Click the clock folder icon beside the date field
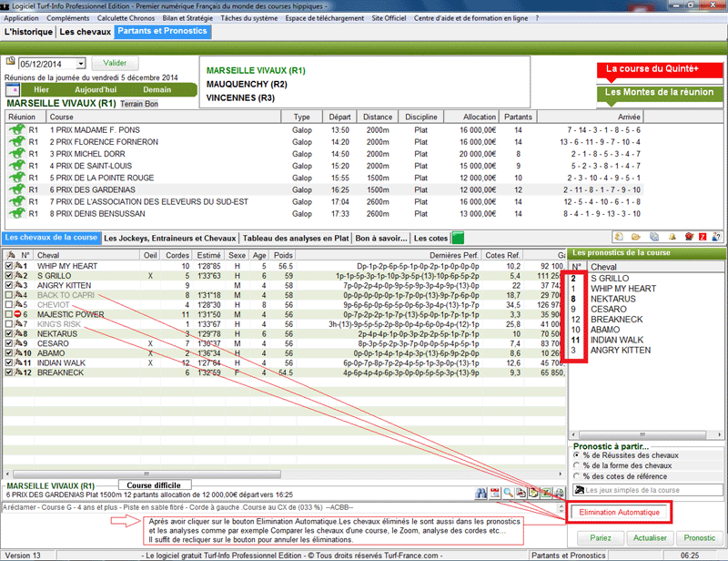The height and width of the screenshot is (561, 728). tap(11, 61)
